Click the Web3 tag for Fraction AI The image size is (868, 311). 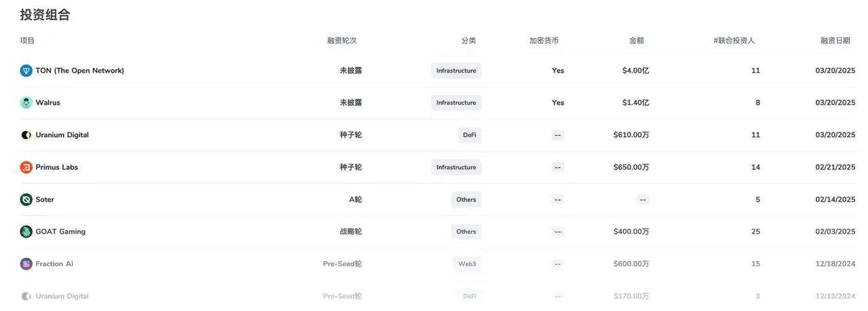pyautogui.click(x=467, y=264)
